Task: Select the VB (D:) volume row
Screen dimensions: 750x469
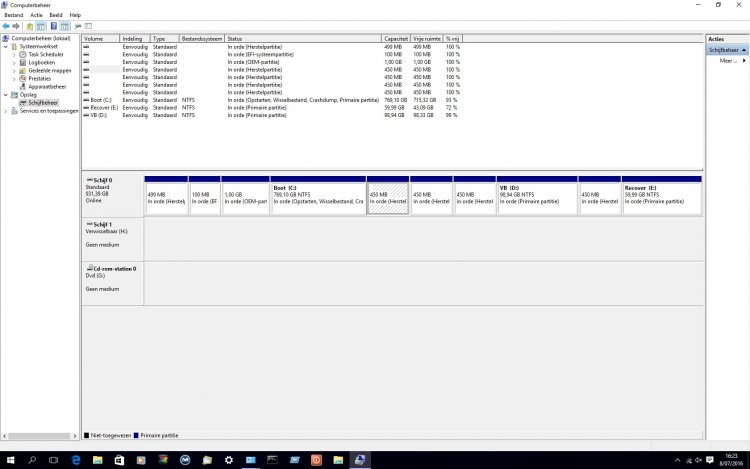Action: click(272, 115)
